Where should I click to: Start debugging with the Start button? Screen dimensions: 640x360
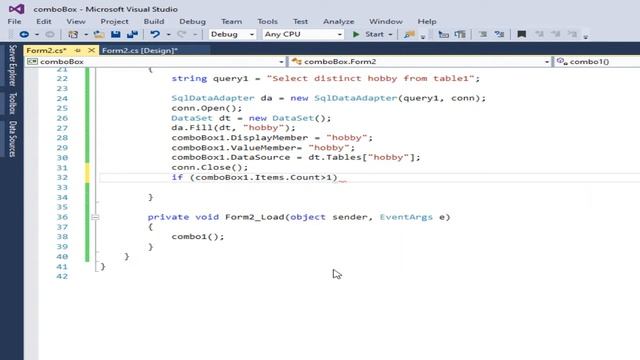click(368, 34)
